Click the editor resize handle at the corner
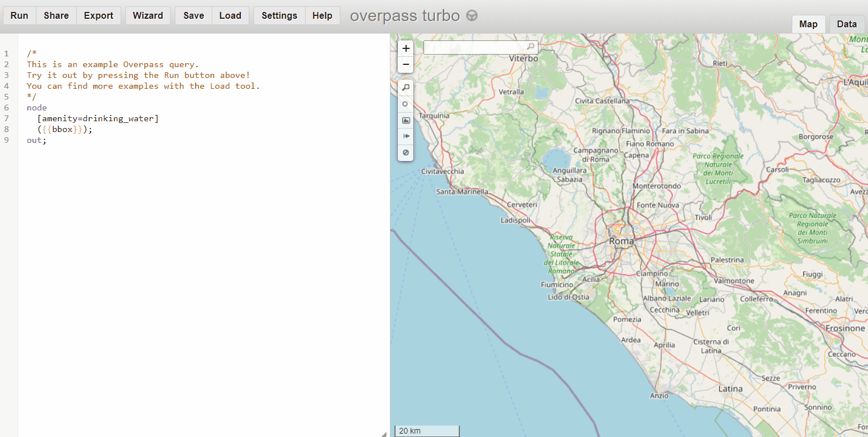The width and height of the screenshot is (868, 437). coord(384,434)
